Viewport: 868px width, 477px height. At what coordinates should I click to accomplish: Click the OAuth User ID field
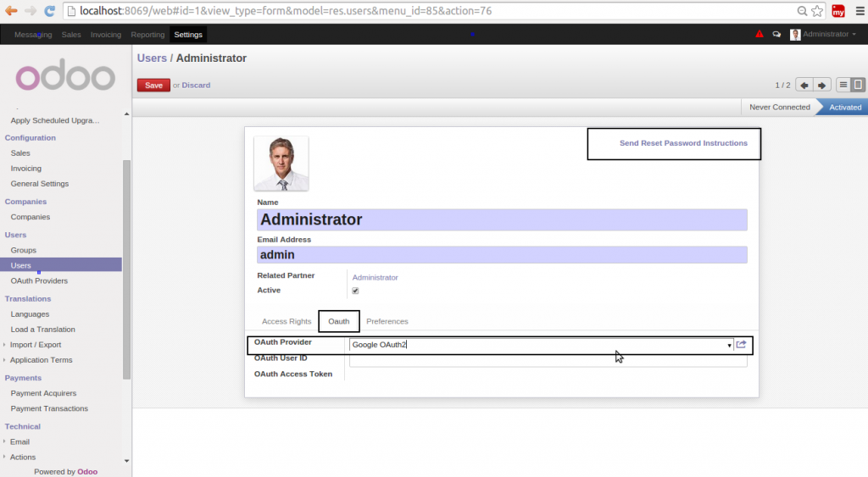pyautogui.click(x=548, y=360)
